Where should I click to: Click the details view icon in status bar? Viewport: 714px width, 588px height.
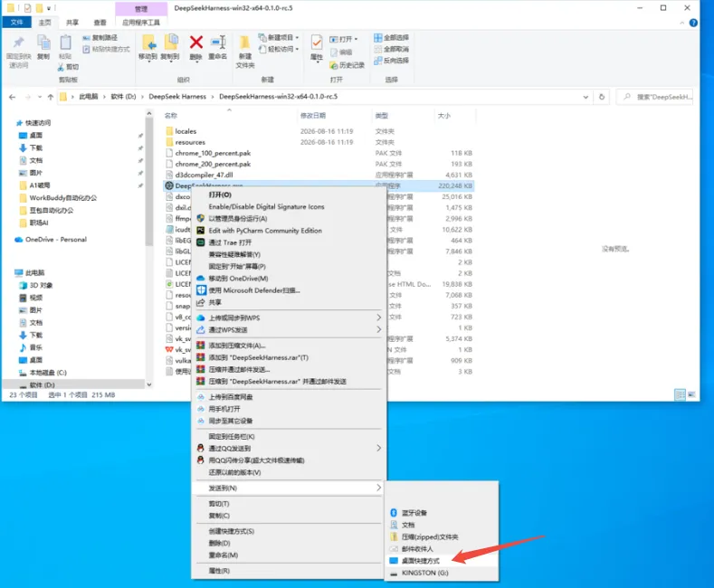point(680,394)
